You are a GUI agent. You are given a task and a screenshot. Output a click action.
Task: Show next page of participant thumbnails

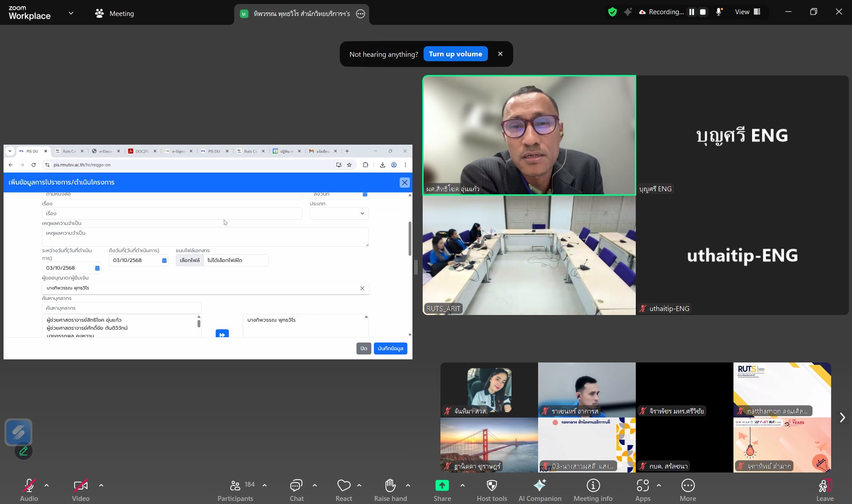coord(842,417)
